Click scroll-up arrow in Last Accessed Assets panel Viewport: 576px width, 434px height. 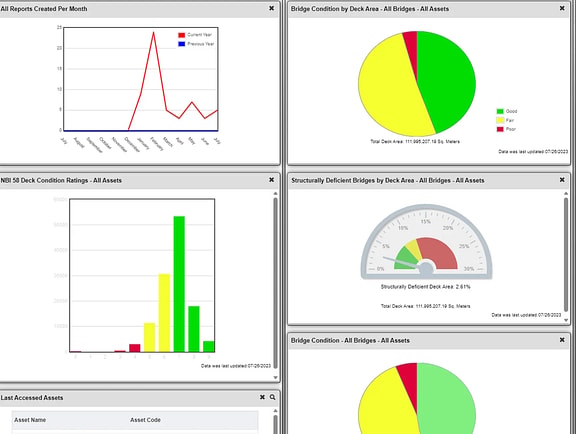(276, 411)
